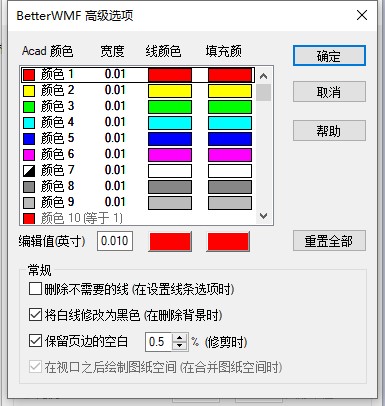Select the 颜色 4 row label

pyautogui.click(x=57, y=122)
